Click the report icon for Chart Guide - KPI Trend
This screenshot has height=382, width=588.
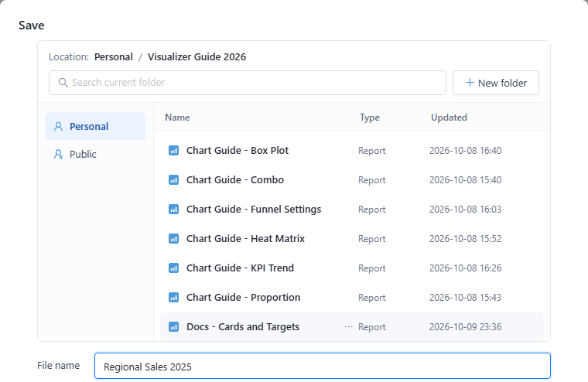pos(173,268)
